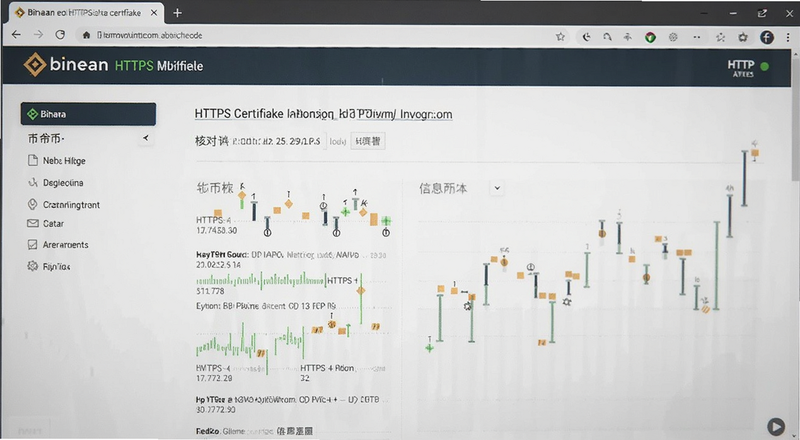Image resolution: width=800 pixels, height=440 pixels.
Task: Reload the page with the refresh icon
Action: coord(60,35)
